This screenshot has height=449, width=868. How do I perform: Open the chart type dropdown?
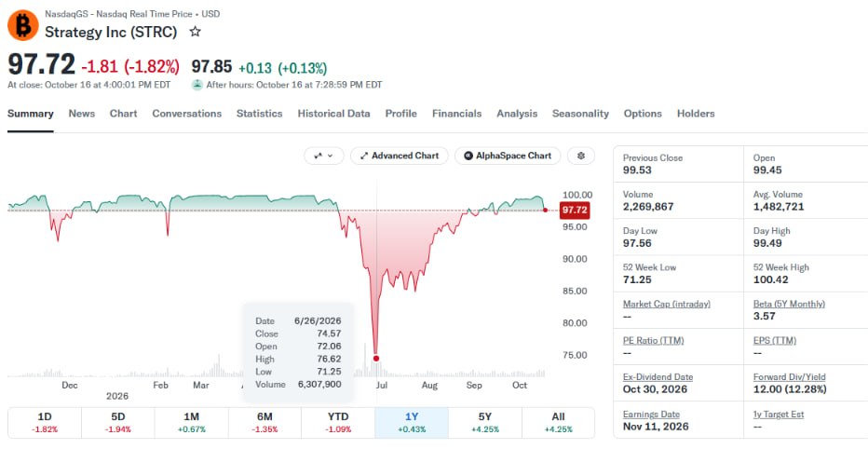click(324, 156)
